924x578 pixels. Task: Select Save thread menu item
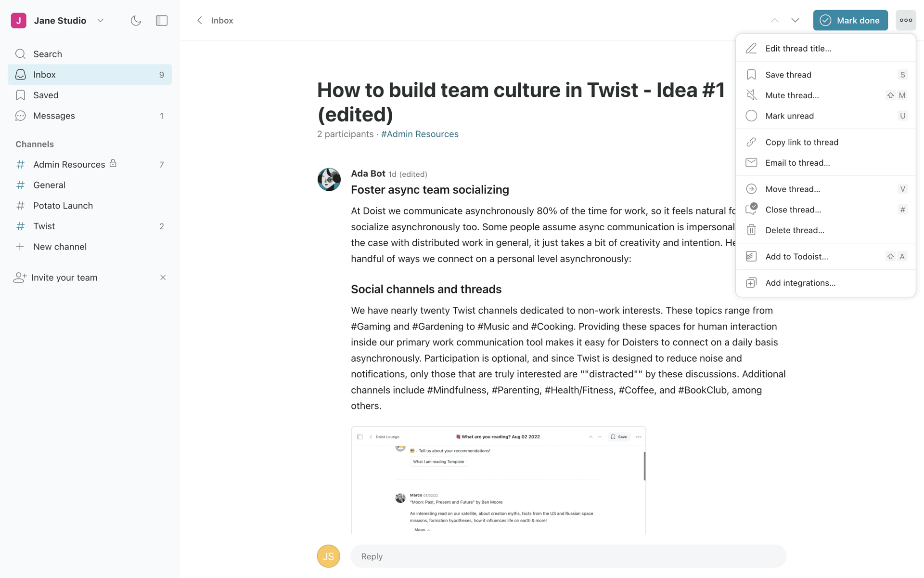826,75
